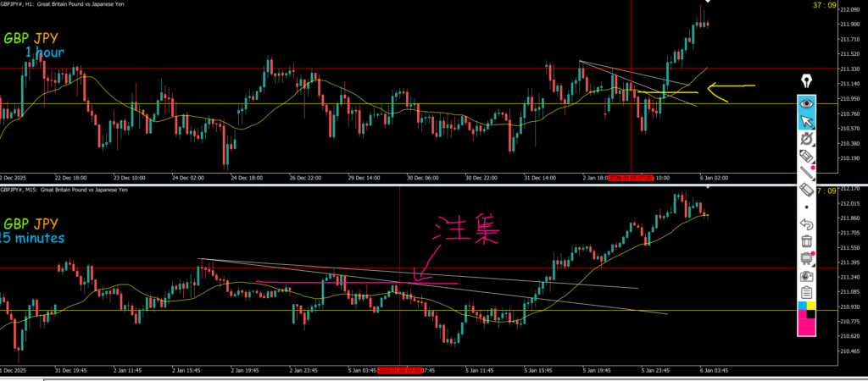Select the '1 hour' label on the upper chart
868x381 pixels.
point(44,53)
